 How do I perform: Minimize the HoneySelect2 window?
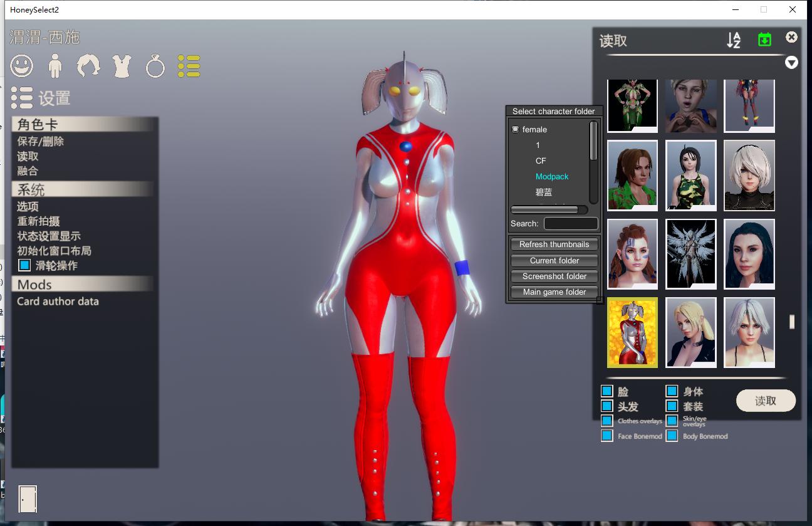(x=736, y=9)
